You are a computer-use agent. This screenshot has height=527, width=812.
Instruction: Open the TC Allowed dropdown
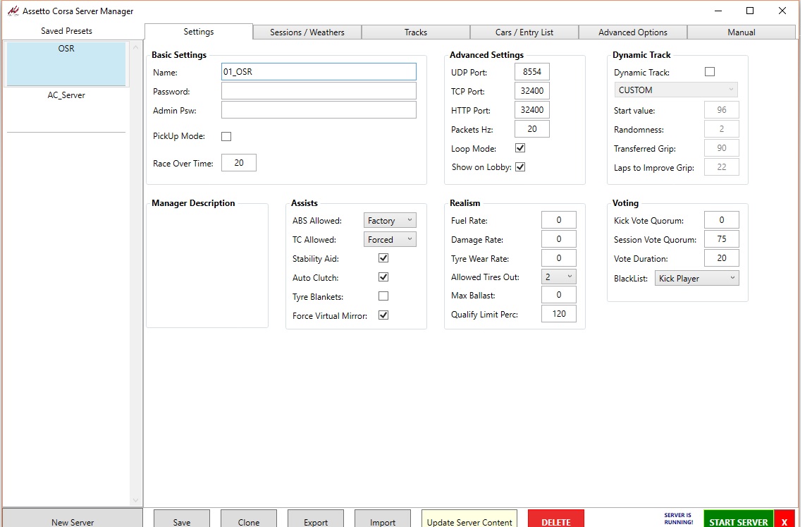[x=390, y=239]
